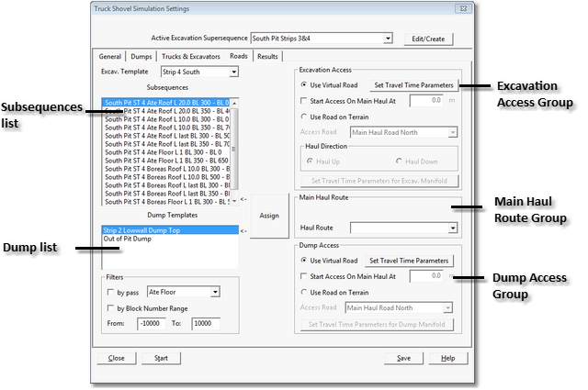Switch to the Dumps tab
588x390 pixels.
pos(141,57)
